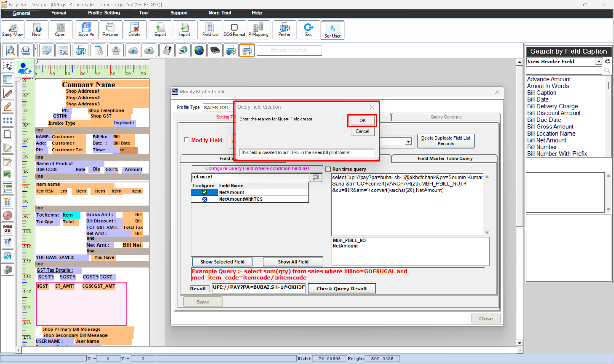Click the Check Query Result button
Image resolution: width=614 pixels, height=364 pixels.
click(x=341, y=289)
